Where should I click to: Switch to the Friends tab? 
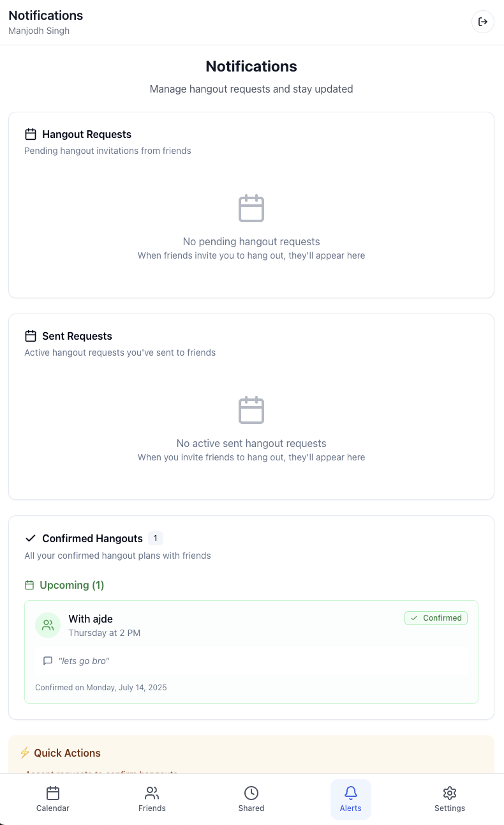[152, 799]
